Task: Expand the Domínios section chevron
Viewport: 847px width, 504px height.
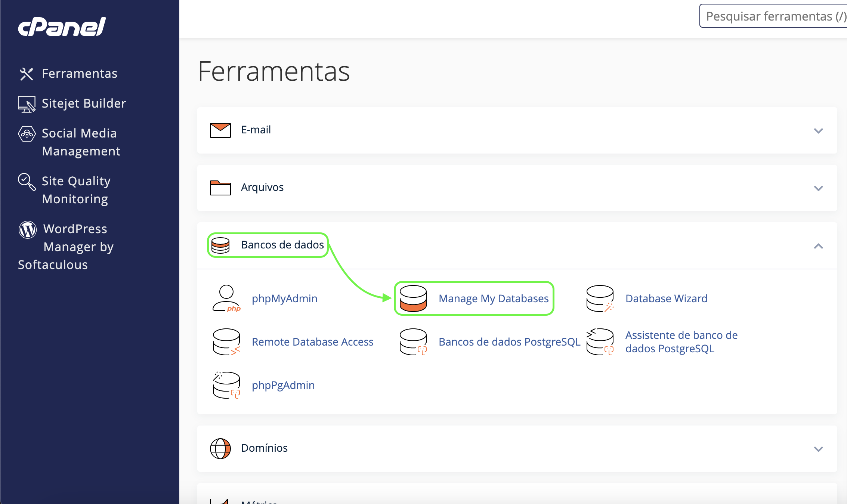Action: [818, 449]
